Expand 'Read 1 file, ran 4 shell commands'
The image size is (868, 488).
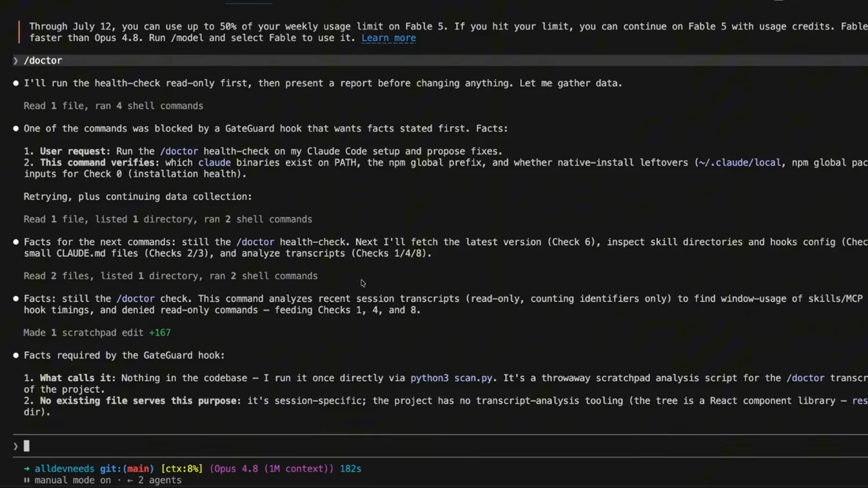(113, 106)
